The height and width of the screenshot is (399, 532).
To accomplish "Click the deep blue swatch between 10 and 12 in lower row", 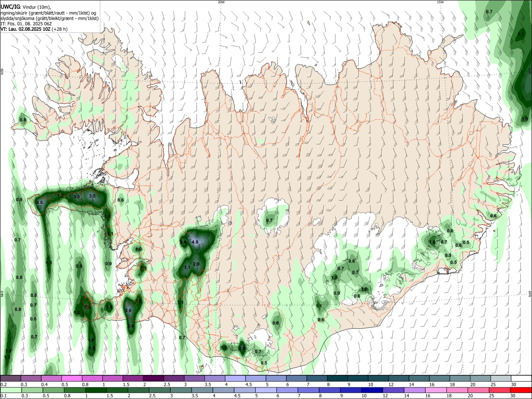I will coord(372,390).
